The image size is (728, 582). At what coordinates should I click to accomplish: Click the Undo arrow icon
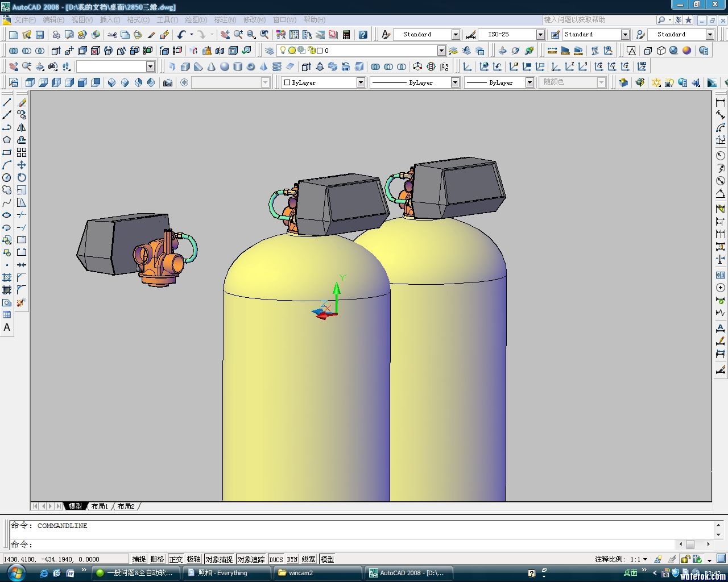pyautogui.click(x=181, y=35)
